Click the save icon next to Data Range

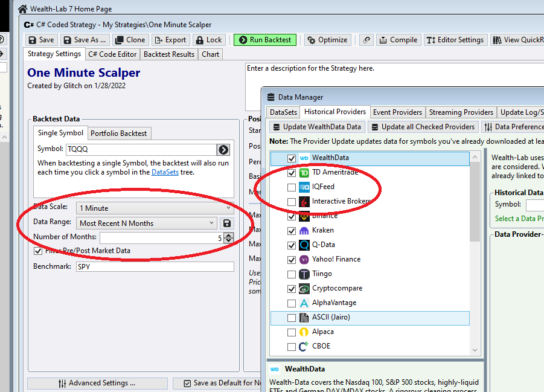point(227,223)
